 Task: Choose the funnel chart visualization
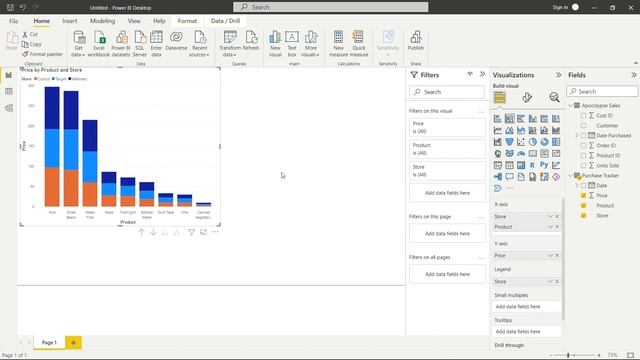(x=509, y=142)
